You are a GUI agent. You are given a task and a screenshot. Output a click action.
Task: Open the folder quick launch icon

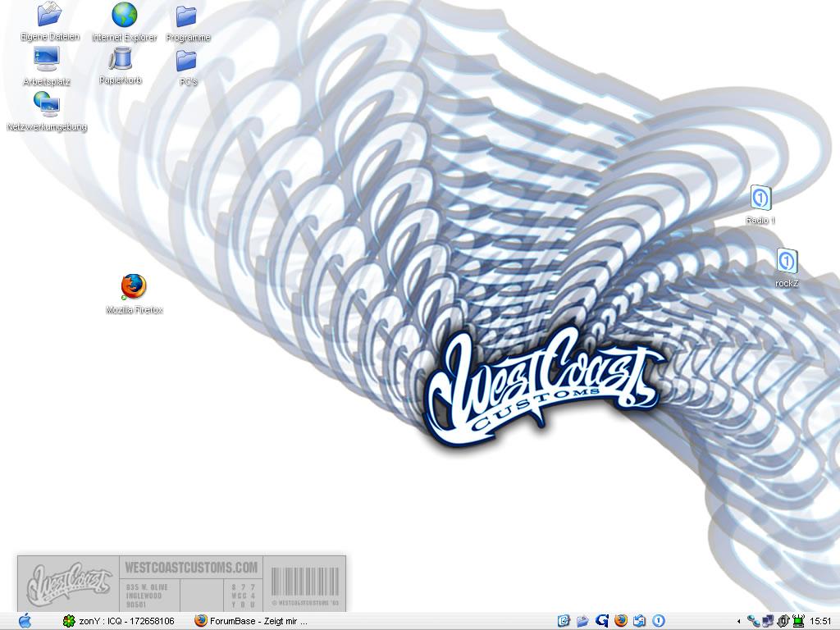(583, 621)
